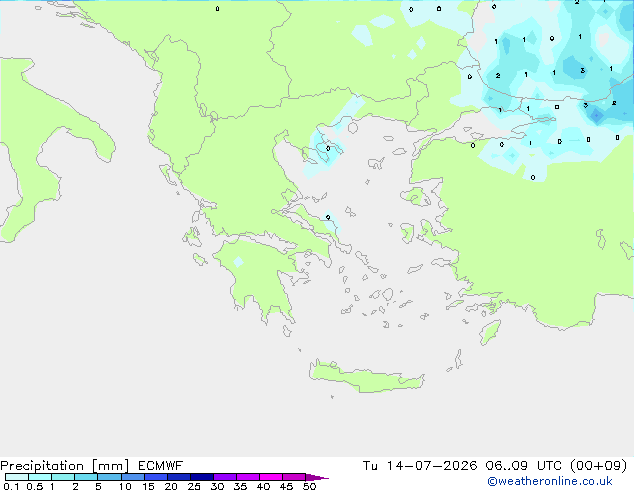Select the 2–5 mm legend color swatch
This screenshot has height=490, width=634.
tap(86, 477)
